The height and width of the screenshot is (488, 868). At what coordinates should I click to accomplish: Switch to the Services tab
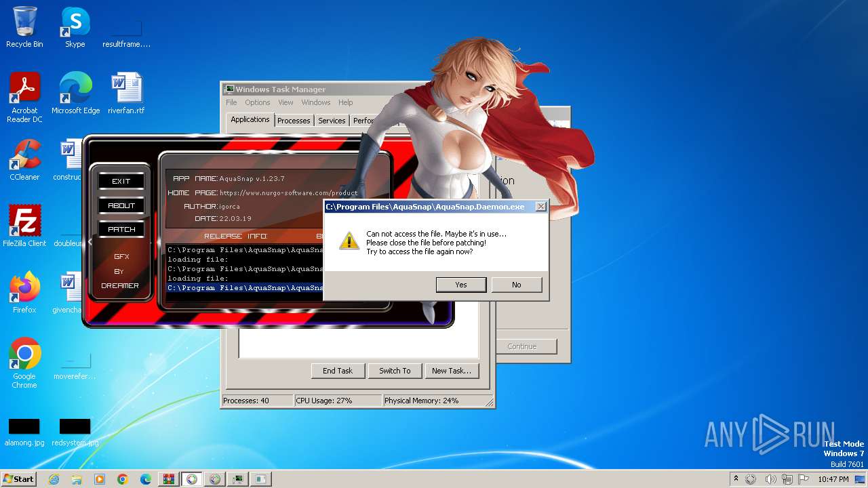[x=332, y=121]
